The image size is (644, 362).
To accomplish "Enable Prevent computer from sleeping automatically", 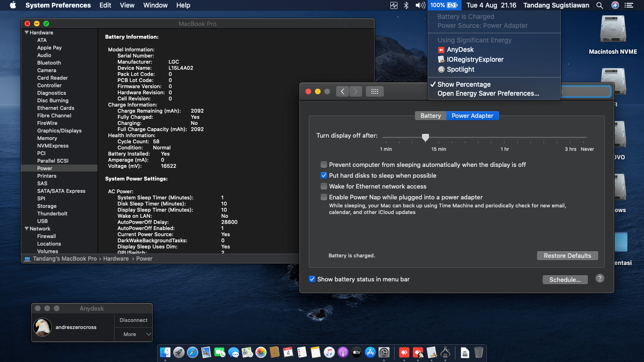I will coord(324,165).
